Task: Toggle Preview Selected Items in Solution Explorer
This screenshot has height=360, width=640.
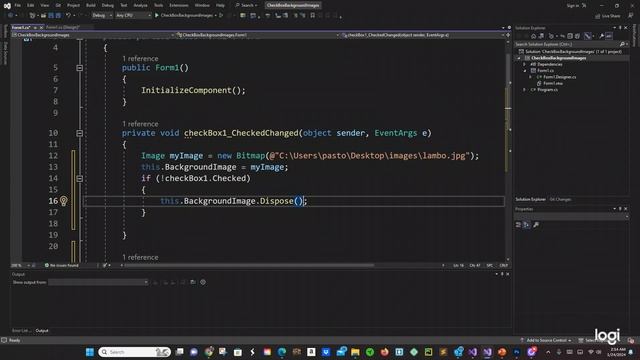Action: coord(609,36)
